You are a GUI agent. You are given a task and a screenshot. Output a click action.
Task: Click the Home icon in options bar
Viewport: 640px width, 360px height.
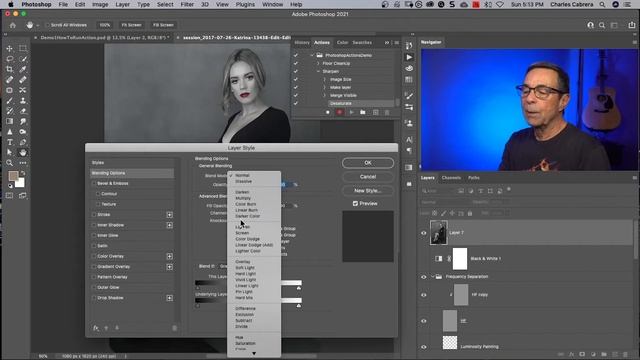coord(13,25)
